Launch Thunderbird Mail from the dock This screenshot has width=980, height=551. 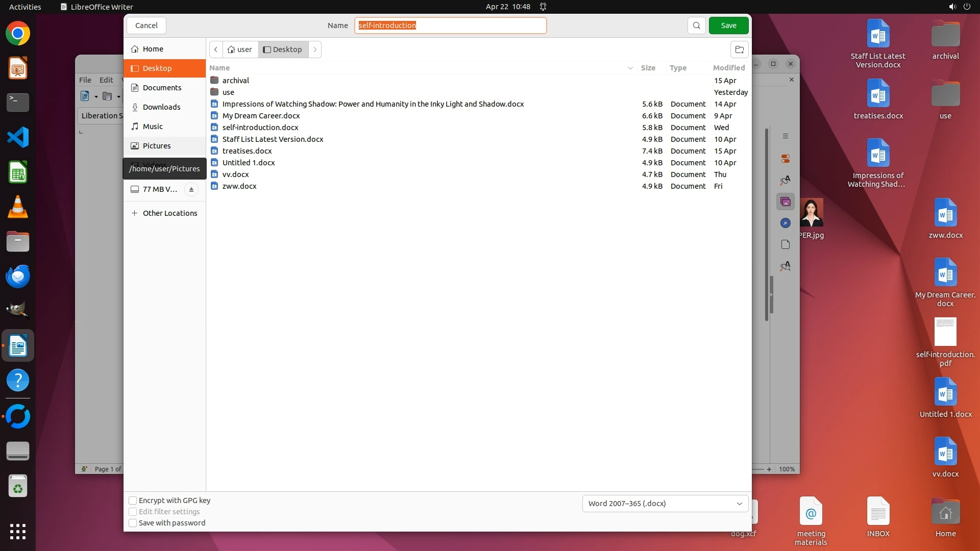coord(18,276)
